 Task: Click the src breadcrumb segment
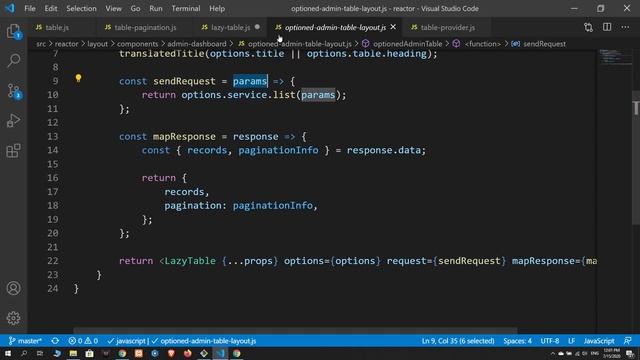point(41,44)
